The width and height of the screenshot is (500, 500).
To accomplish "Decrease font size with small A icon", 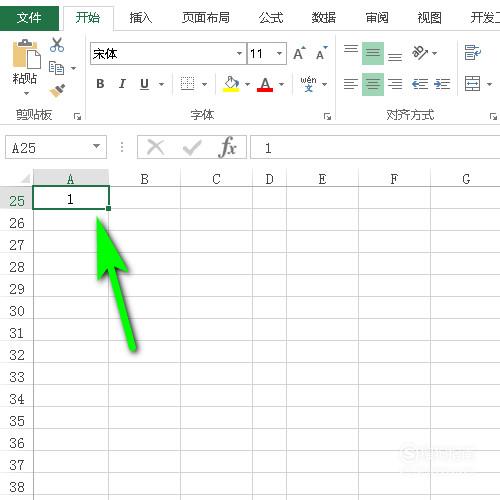I will 321,53.
